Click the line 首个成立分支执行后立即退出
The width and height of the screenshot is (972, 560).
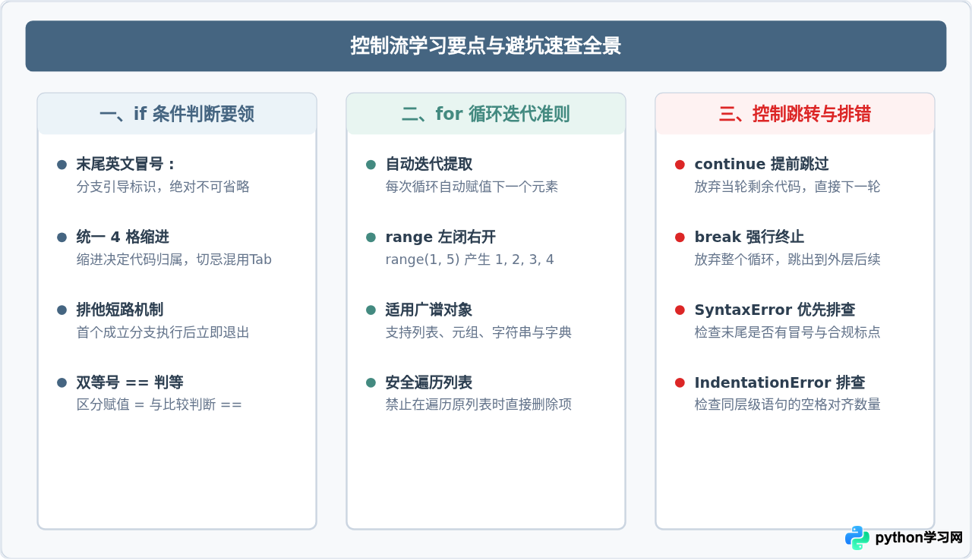point(163,332)
